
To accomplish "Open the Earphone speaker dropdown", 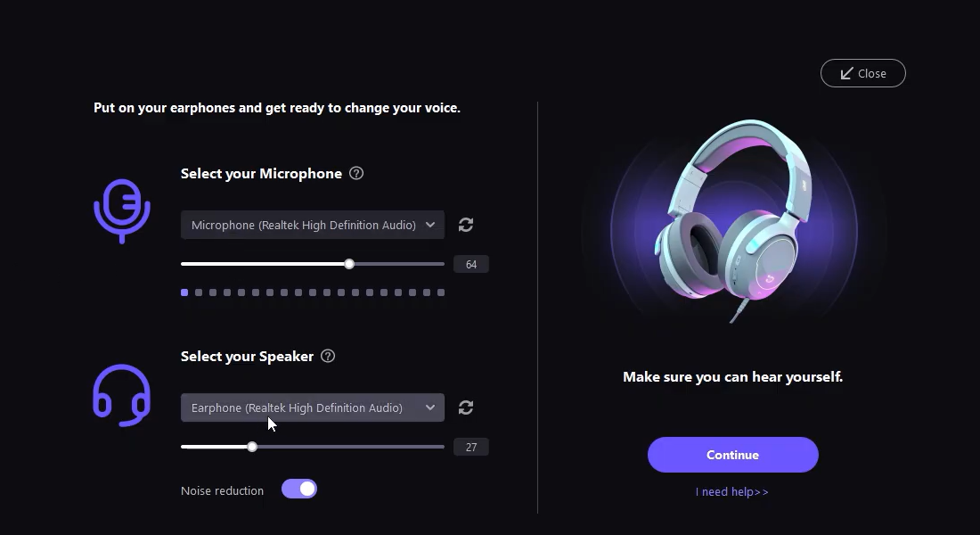I will coord(303,407).
